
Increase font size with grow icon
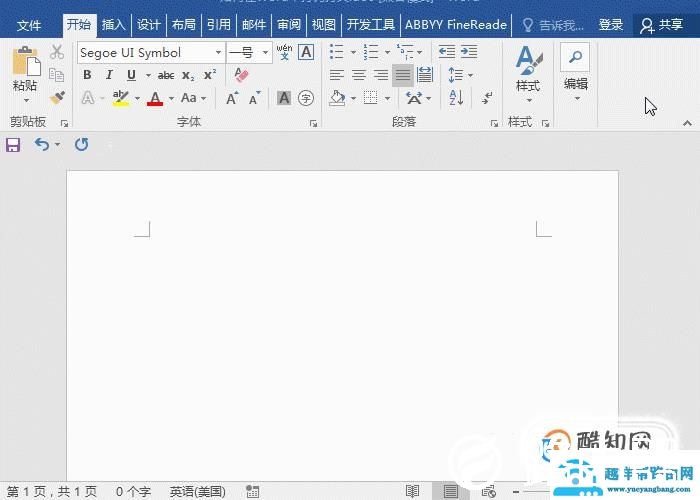(x=232, y=98)
